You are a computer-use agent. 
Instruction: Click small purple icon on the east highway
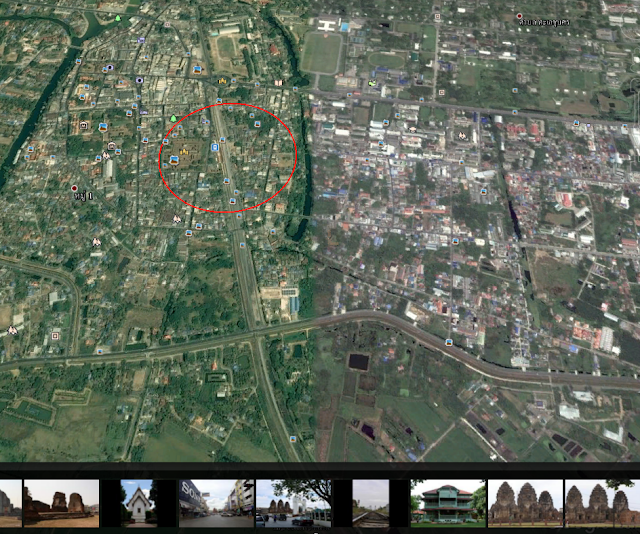[x=588, y=125]
